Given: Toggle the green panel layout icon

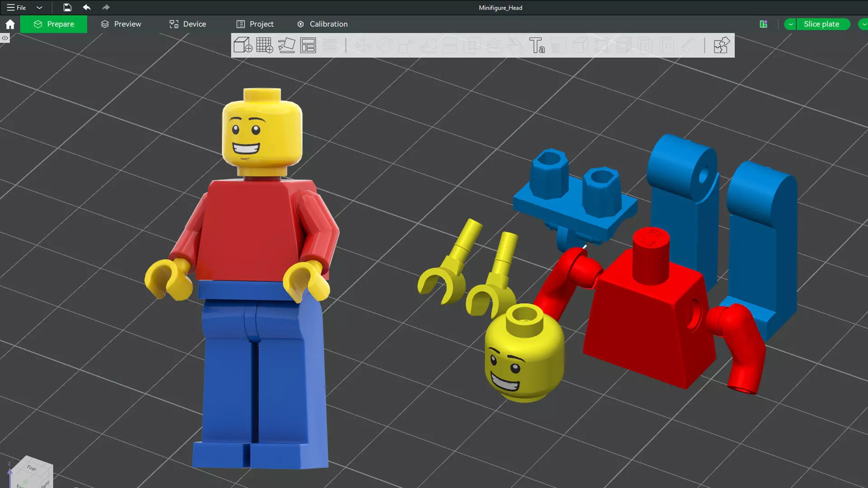Looking at the screenshot, I should point(764,24).
